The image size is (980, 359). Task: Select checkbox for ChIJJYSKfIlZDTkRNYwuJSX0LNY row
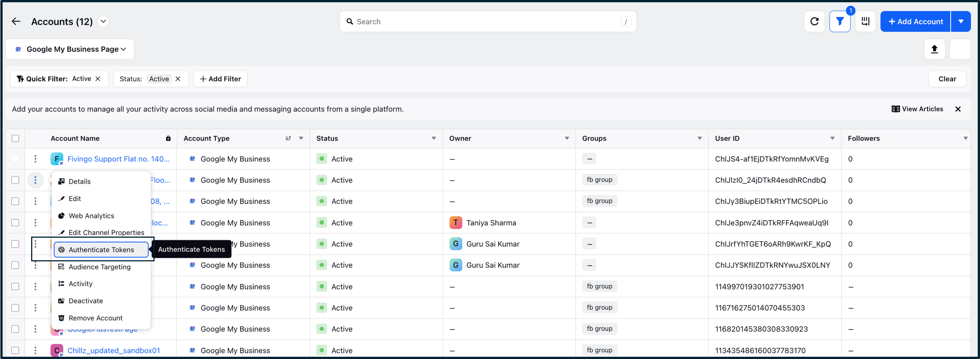(15, 265)
